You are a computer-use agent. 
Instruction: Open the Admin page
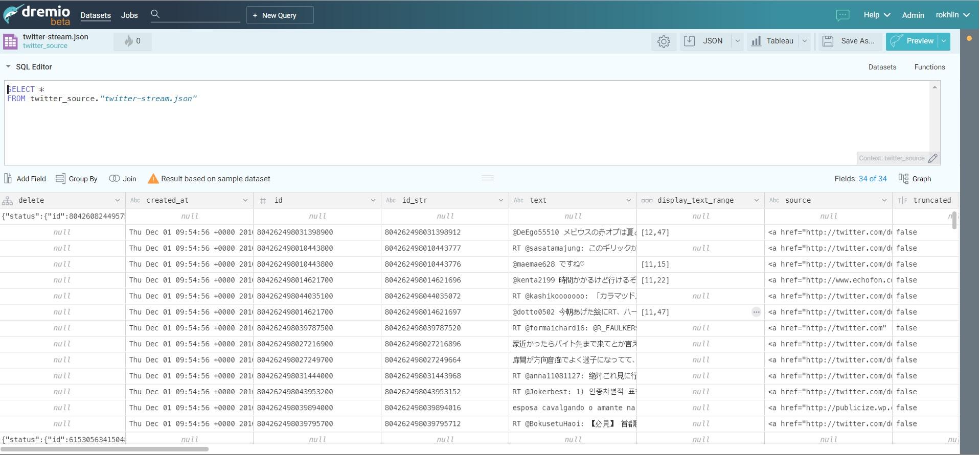(913, 15)
